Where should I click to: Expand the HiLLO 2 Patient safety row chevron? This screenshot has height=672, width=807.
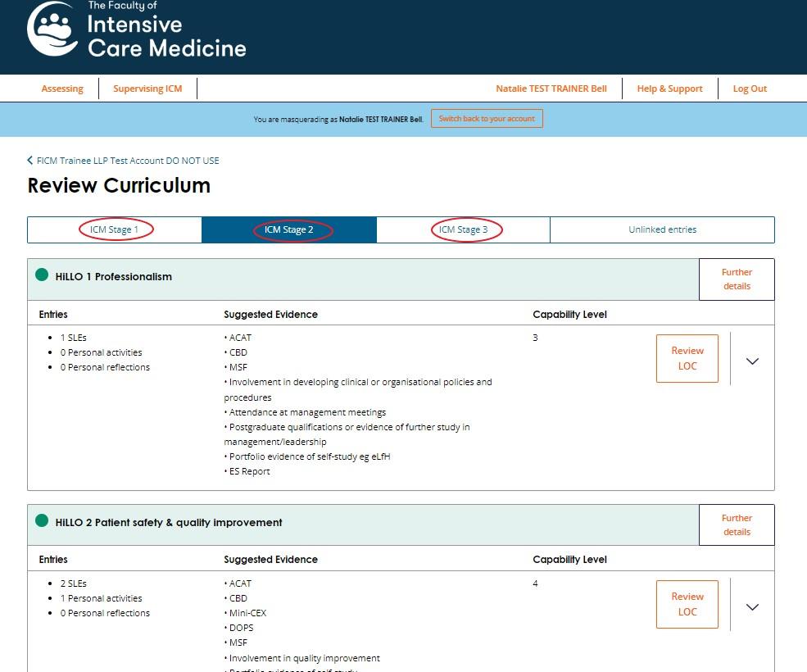pyautogui.click(x=752, y=606)
